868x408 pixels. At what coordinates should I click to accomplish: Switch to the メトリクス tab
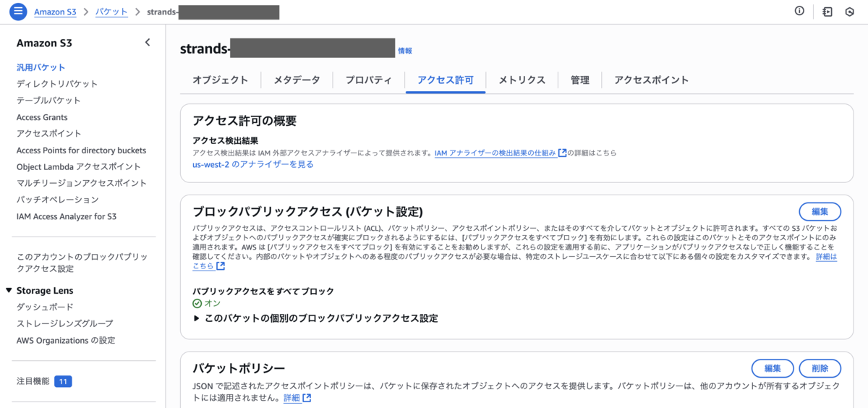click(522, 80)
